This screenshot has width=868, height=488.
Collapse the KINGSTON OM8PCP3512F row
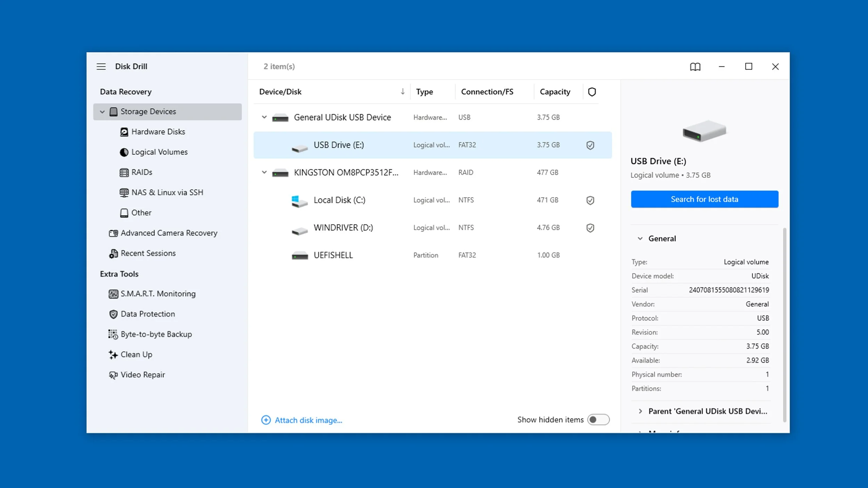click(x=264, y=172)
